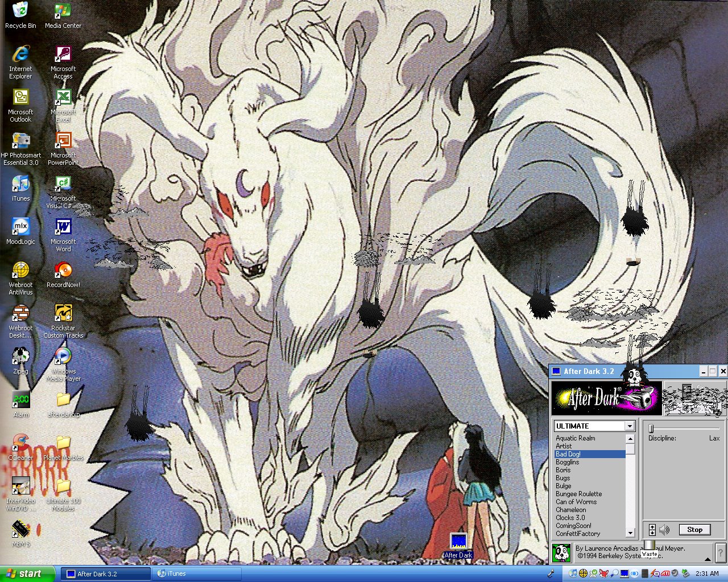Viewport: 728px width, 582px height.
Task: Toggle After Dark sound speaker icon
Action: pos(665,530)
